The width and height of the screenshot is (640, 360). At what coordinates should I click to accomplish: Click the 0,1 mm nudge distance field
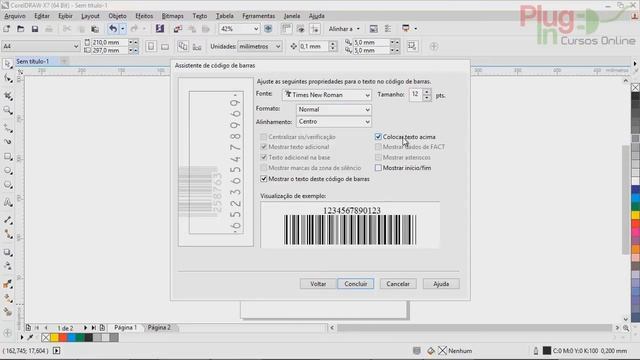[313, 47]
